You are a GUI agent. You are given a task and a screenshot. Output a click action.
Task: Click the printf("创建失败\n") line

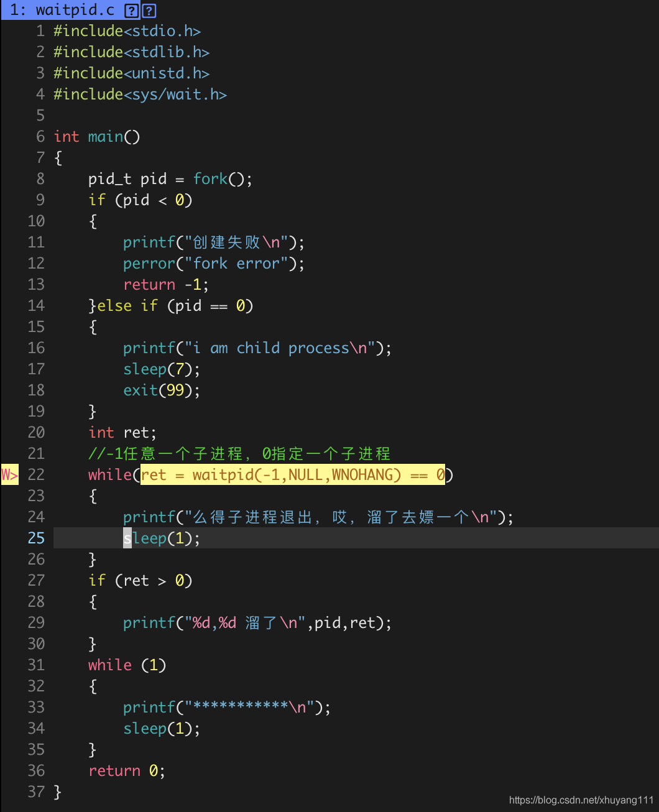point(214,242)
